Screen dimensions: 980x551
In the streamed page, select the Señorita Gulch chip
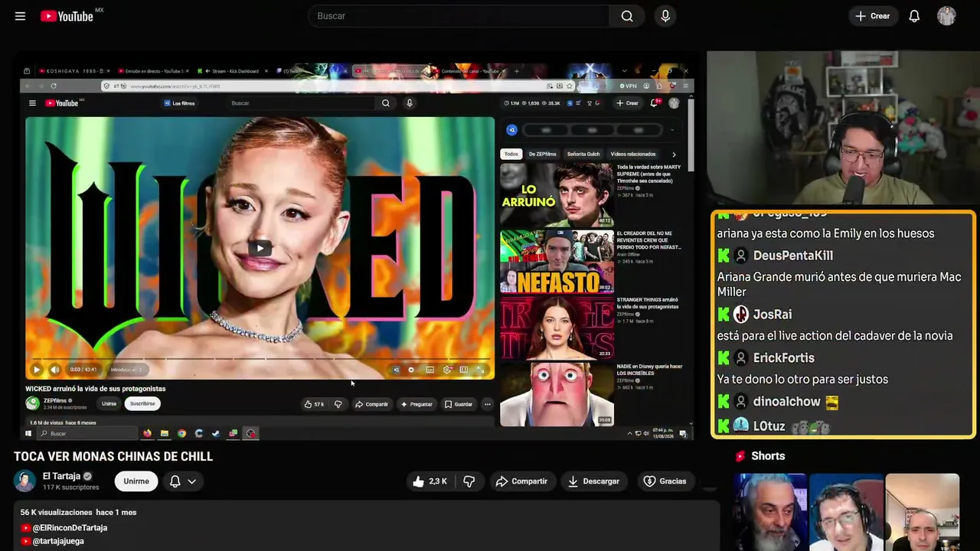pyautogui.click(x=583, y=154)
